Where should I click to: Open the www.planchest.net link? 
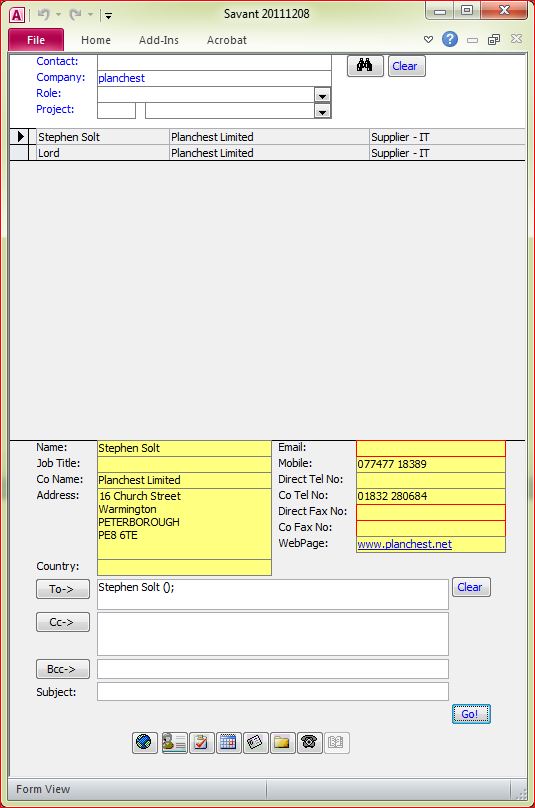point(405,544)
